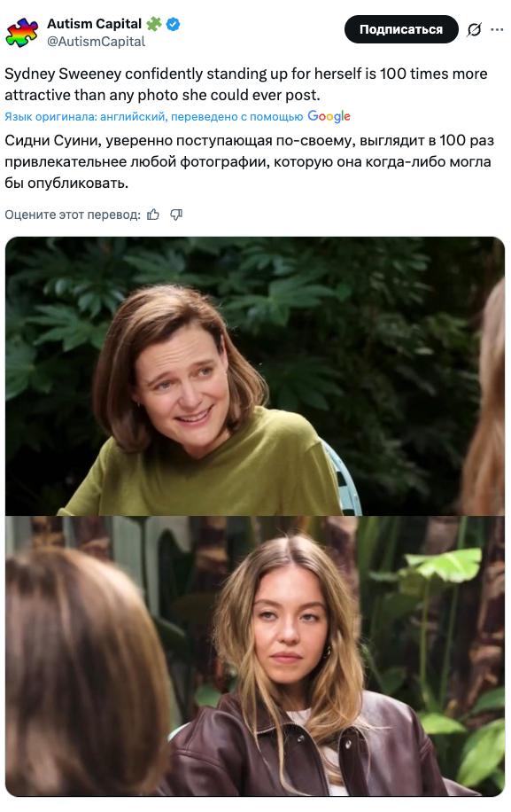The height and width of the screenshot is (812, 511).
Task: Click the green puzzle emoji beside the name
Action: pos(154,24)
